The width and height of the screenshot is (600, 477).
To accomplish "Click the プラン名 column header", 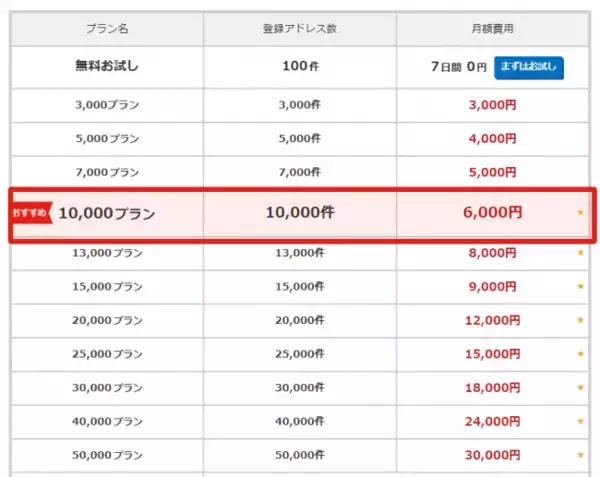I will point(107,29).
